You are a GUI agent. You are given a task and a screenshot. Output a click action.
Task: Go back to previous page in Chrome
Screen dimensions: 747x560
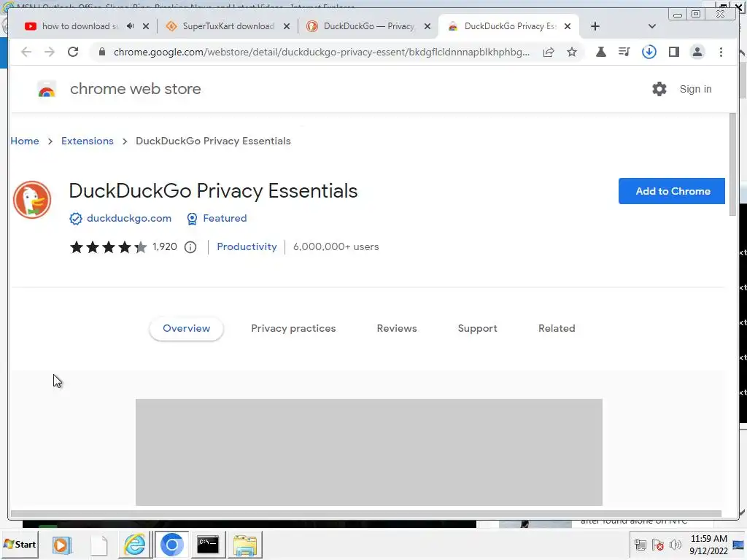[26, 52]
